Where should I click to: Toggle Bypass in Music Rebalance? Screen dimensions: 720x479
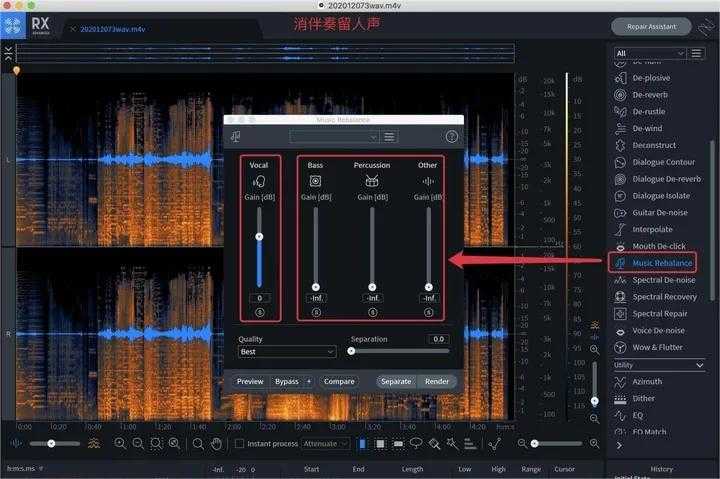click(x=287, y=382)
